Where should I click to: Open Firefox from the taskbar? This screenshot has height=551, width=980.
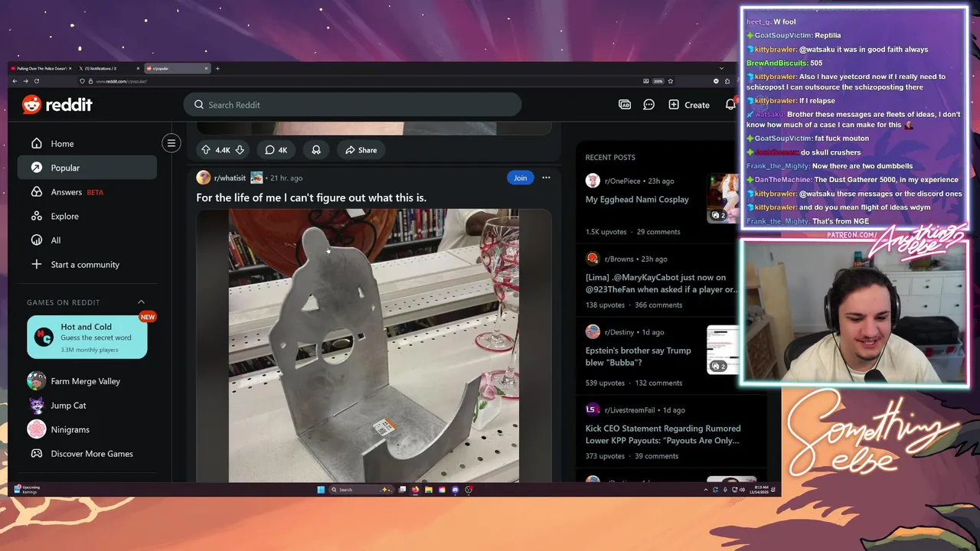pos(416,490)
